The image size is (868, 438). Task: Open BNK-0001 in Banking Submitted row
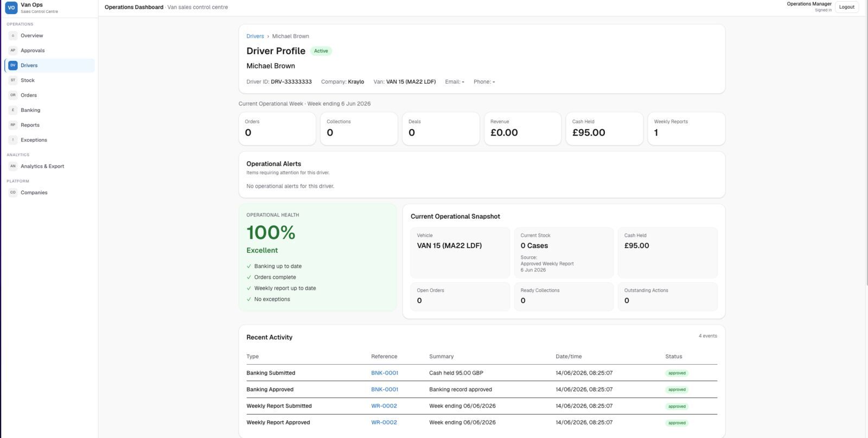coord(385,373)
